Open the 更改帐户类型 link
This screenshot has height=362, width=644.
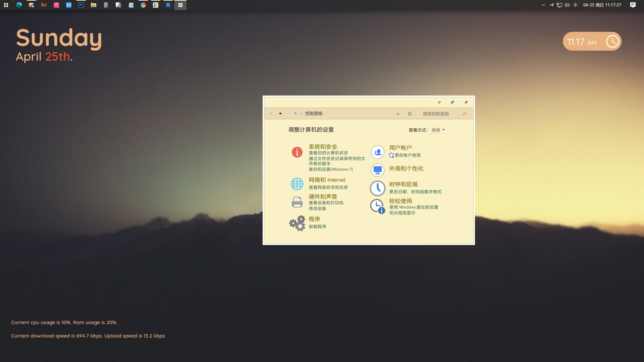click(x=407, y=155)
